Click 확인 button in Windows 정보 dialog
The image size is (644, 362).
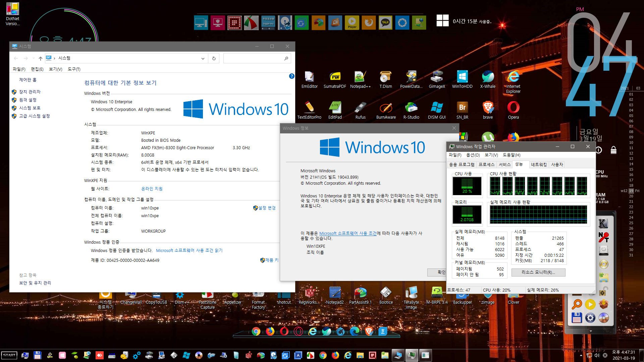tap(437, 272)
